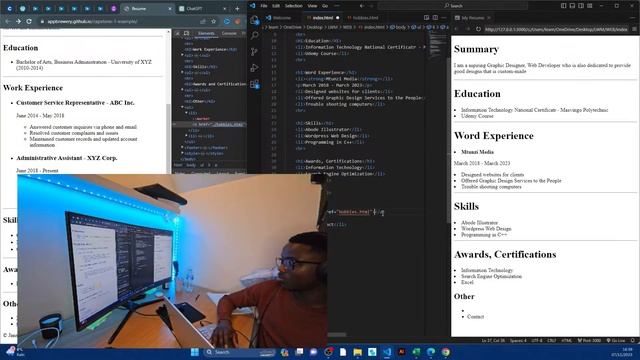The width and height of the screenshot is (640, 360).
Task: Click the Port 3000 status bar item
Action: click(589, 340)
